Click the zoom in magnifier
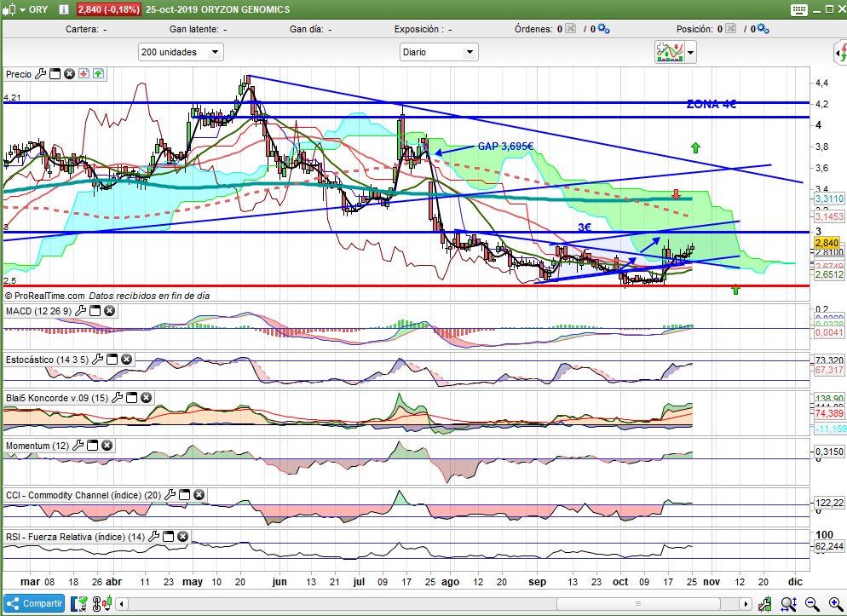Image resolution: width=847 pixels, height=616 pixels. [835, 603]
